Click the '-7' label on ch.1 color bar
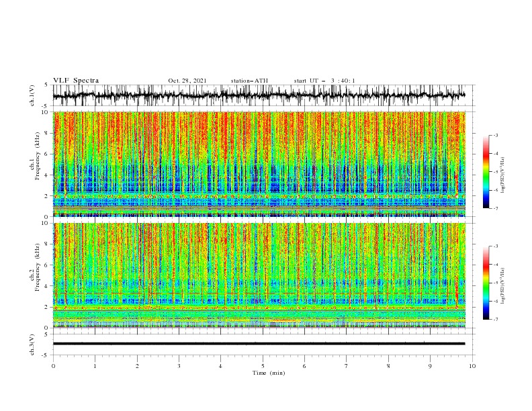The height and width of the screenshot is (411, 532). coord(496,208)
